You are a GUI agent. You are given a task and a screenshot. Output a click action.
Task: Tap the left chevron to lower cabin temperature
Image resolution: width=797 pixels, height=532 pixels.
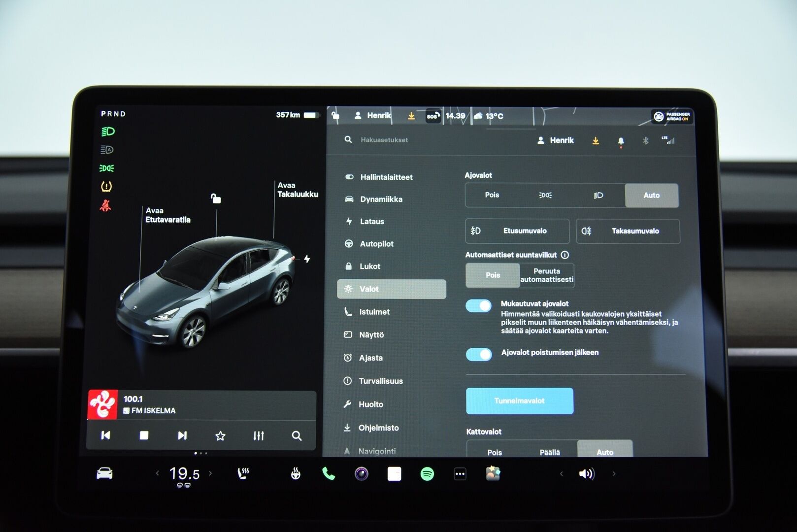157,473
